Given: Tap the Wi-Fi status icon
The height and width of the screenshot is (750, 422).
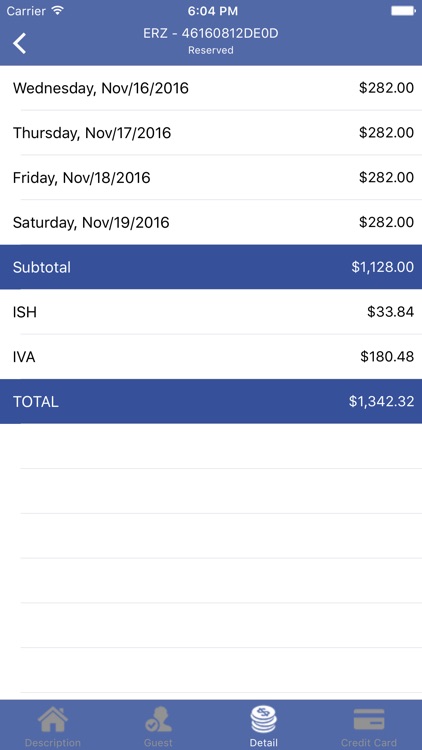Looking at the screenshot, I should click(x=58, y=11).
